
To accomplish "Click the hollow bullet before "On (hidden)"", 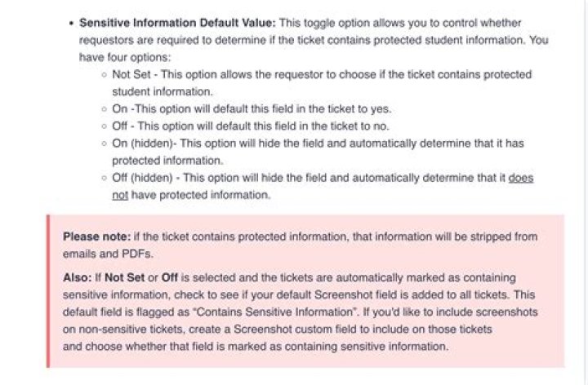I will (105, 144).
